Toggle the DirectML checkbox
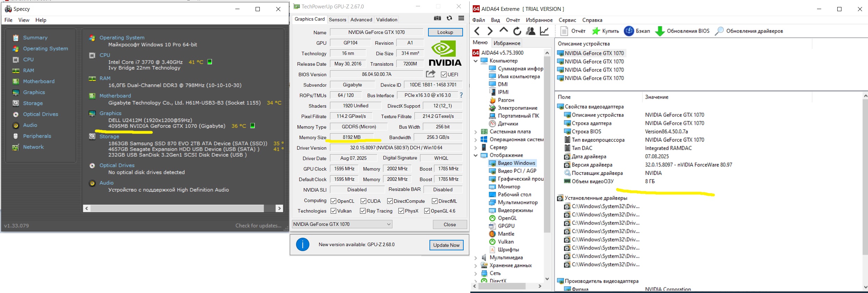Image resolution: width=868 pixels, height=293 pixels. (435, 201)
